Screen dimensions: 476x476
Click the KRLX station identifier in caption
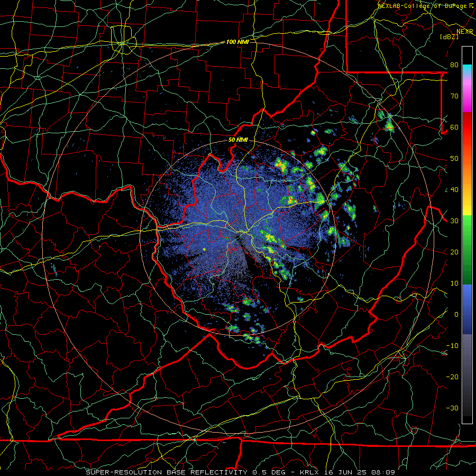[x=309, y=472]
